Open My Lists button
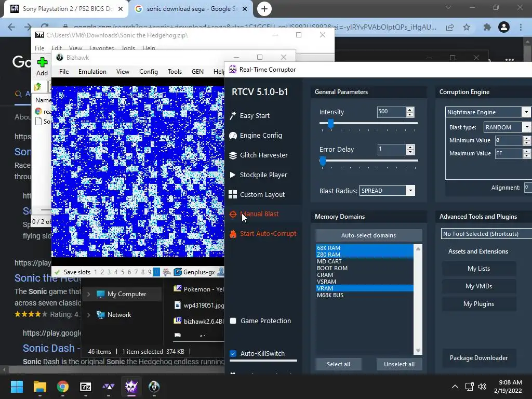532x399 pixels. (x=478, y=269)
